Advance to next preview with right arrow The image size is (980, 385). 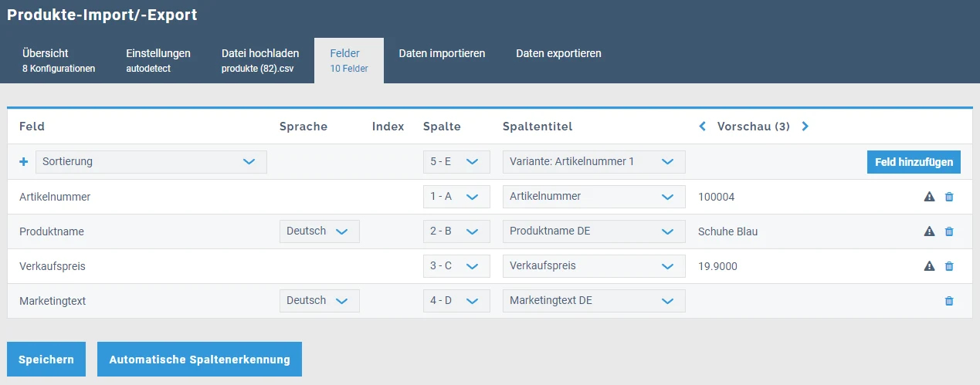click(x=805, y=127)
